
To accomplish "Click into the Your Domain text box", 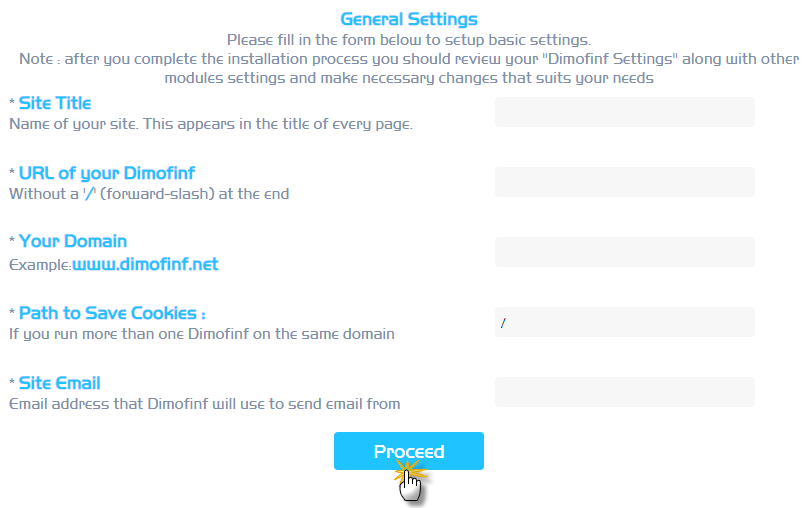I will 625,252.
